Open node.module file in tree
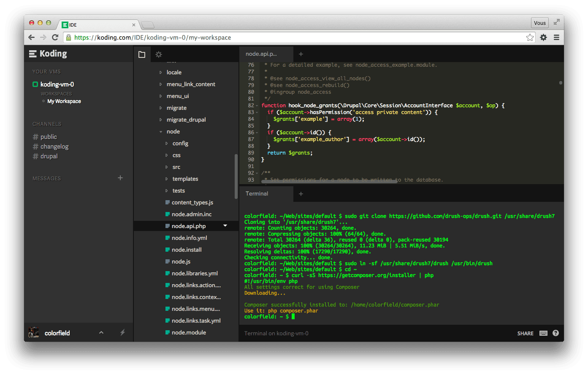Viewport: 588px width, 375px height. pos(189,332)
